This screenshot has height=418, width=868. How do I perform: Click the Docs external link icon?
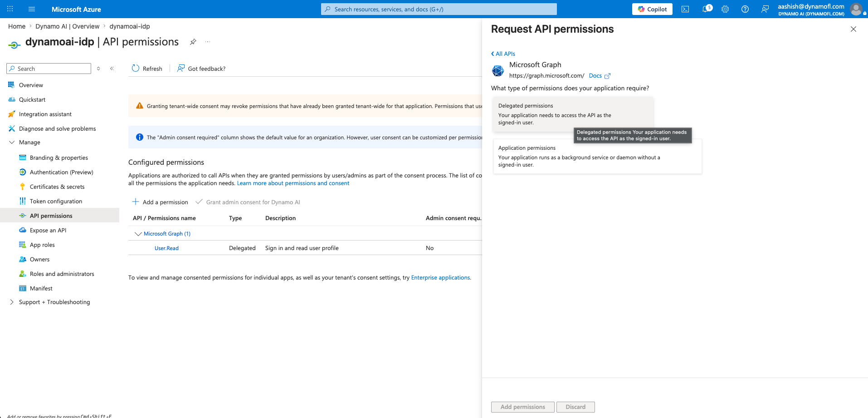(608, 76)
